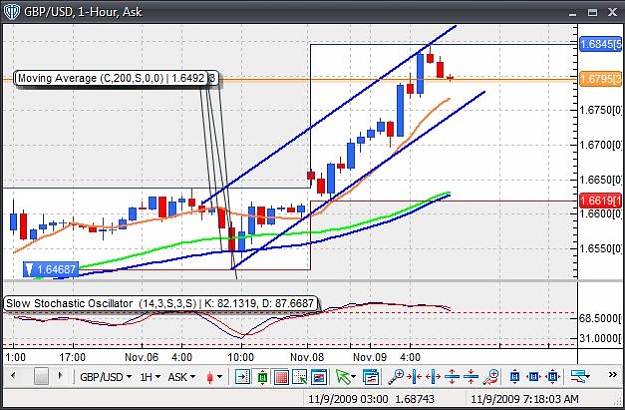Click the 1.6795 orange price axis label
Screen dimensions: 625x410
[600, 78]
